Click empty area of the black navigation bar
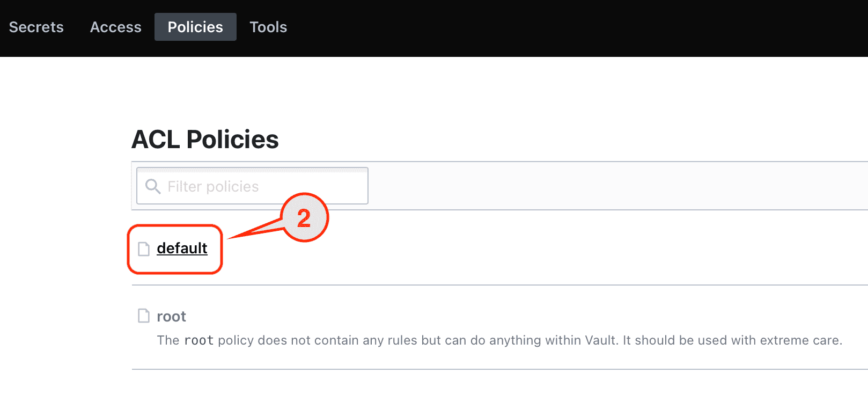 pos(536,28)
